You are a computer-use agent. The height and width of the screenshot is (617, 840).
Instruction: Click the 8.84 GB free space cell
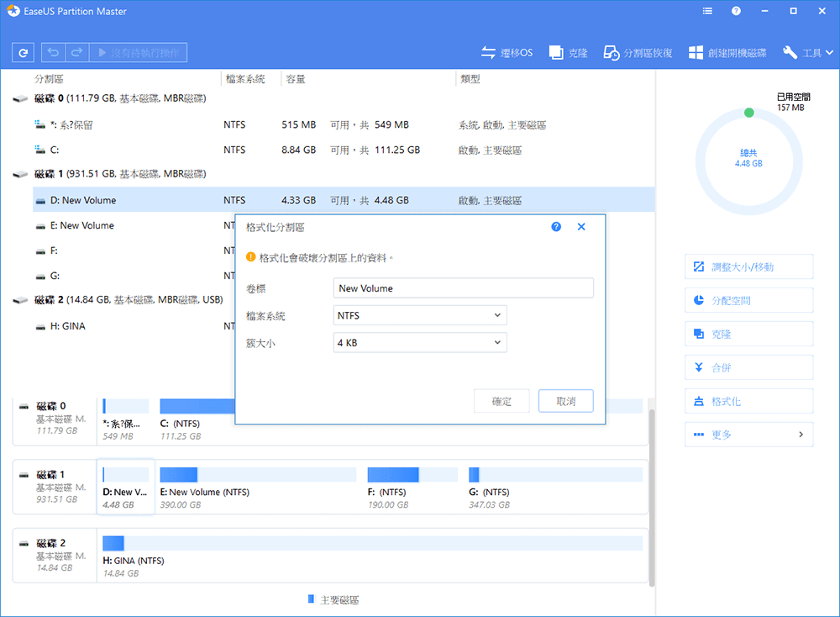pos(298,150)
